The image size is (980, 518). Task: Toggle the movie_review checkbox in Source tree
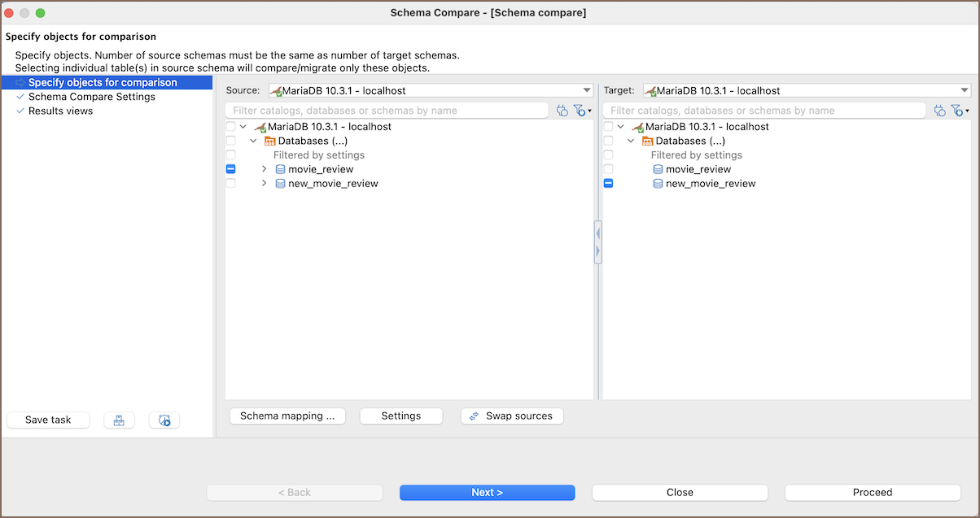(231, 169)
